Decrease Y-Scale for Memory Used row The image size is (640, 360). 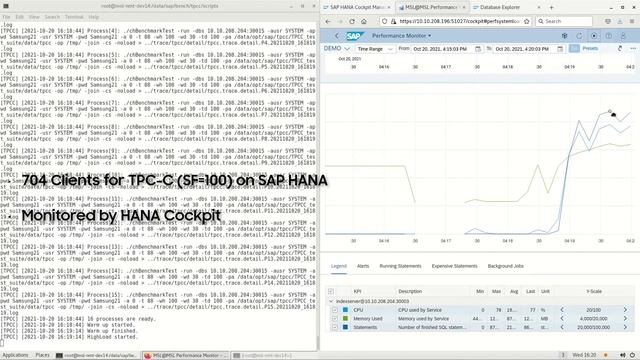click(562, 319)
